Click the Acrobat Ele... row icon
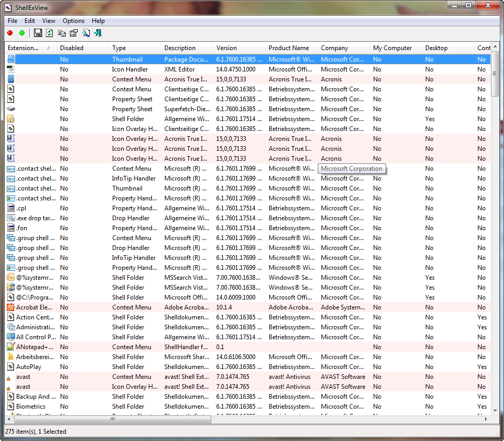Image resolution: width=504 pixels, height=441 pixels. pyautogui.click(x=11, y=307)
